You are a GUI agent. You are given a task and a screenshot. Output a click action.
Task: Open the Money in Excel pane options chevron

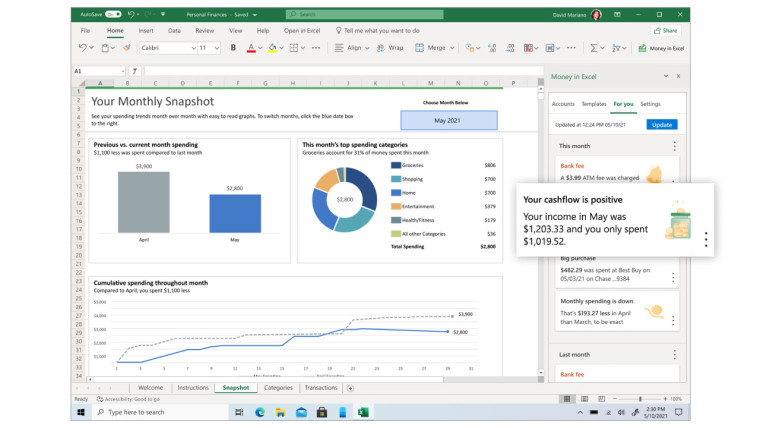pos(665,76)
